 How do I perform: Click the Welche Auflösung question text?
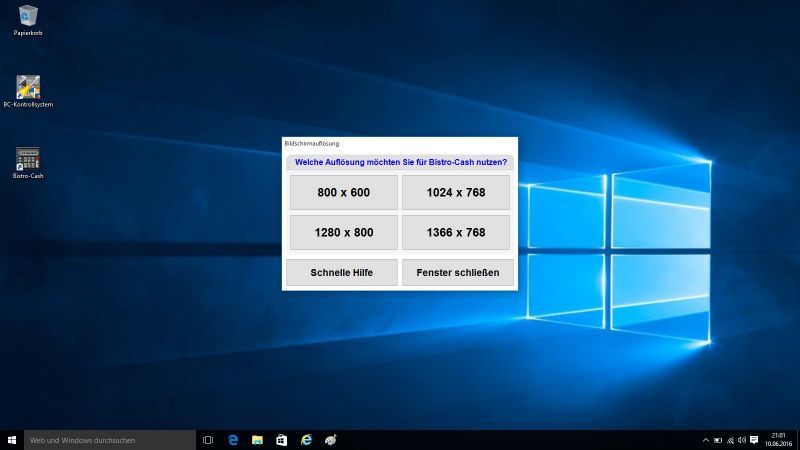401,162
